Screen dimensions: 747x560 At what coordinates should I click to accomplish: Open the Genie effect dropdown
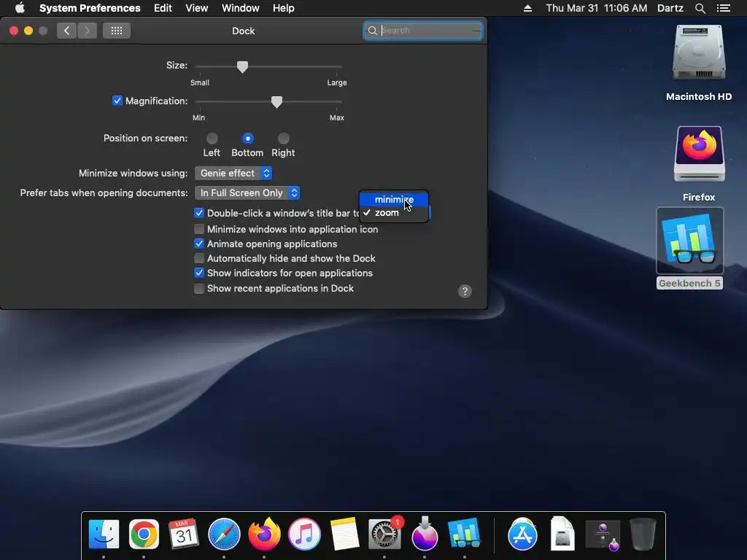coord(233,173)
